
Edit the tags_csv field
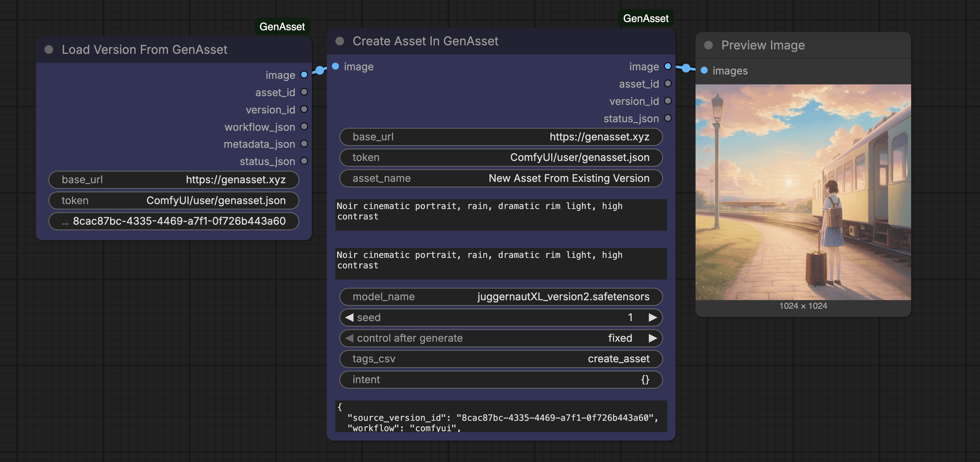click(x=501, y=359)
